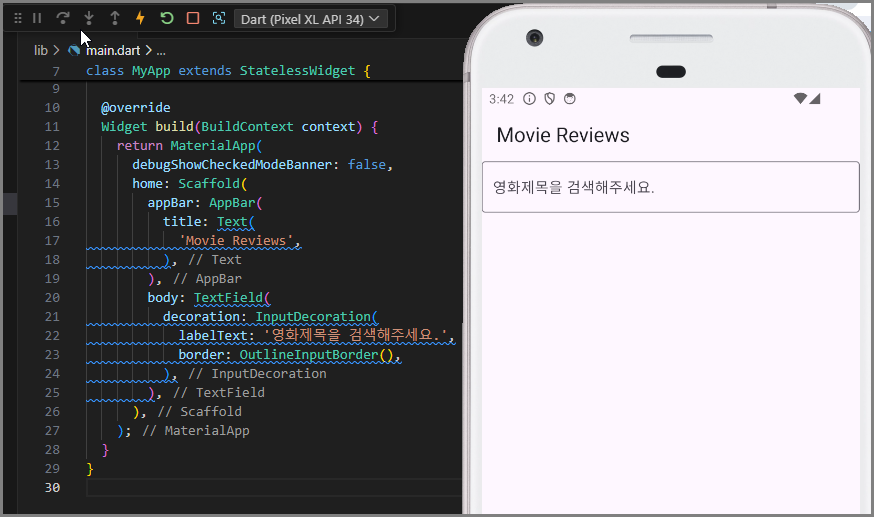Screen dimensions: 874x517
Task: Click the OutlineInputBorder() code
Action: [x=317, y=355]
